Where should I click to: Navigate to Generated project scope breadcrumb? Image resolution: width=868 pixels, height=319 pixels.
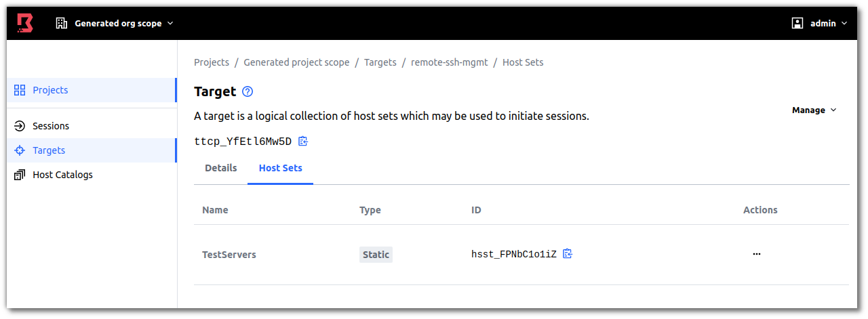click(x=296, y=62)
